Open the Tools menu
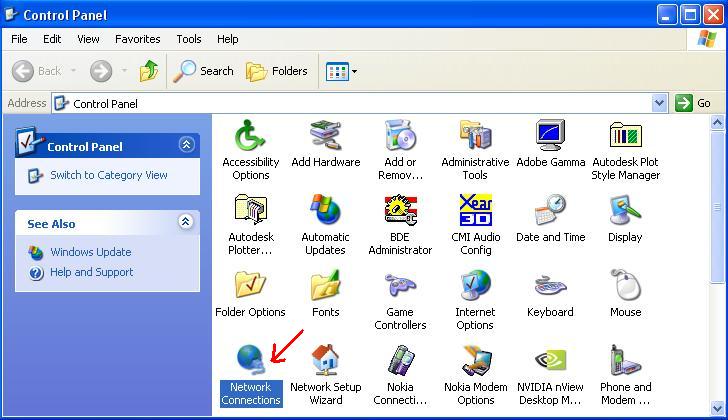Screen dimensions: 728x420 coord(189,39)
